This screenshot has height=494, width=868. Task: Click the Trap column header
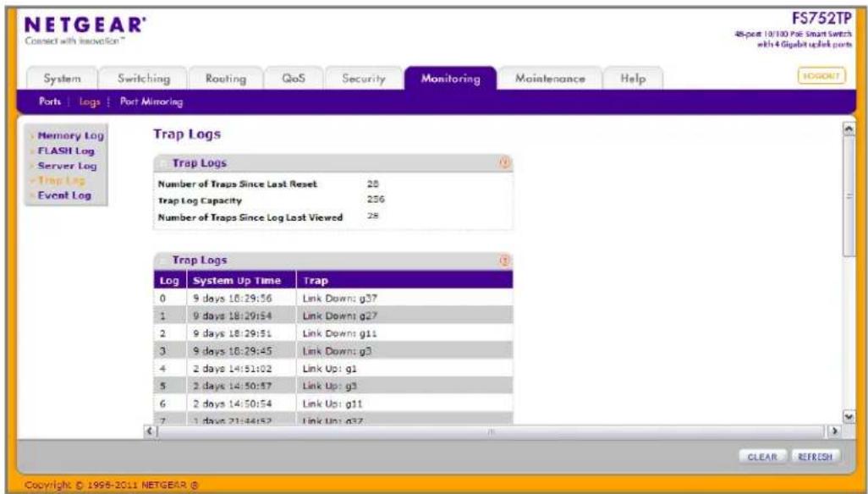coord(404,281)
